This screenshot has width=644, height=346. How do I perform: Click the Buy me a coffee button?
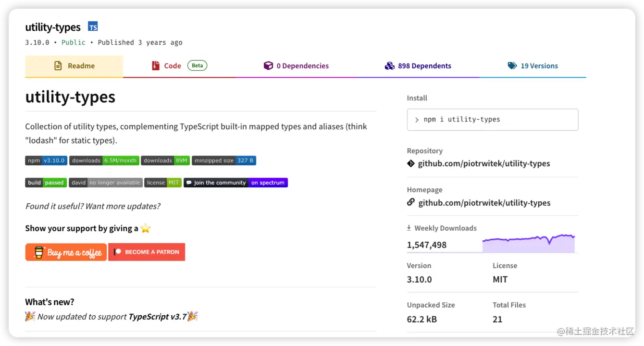pyautogui.click(x=66, y=252)
